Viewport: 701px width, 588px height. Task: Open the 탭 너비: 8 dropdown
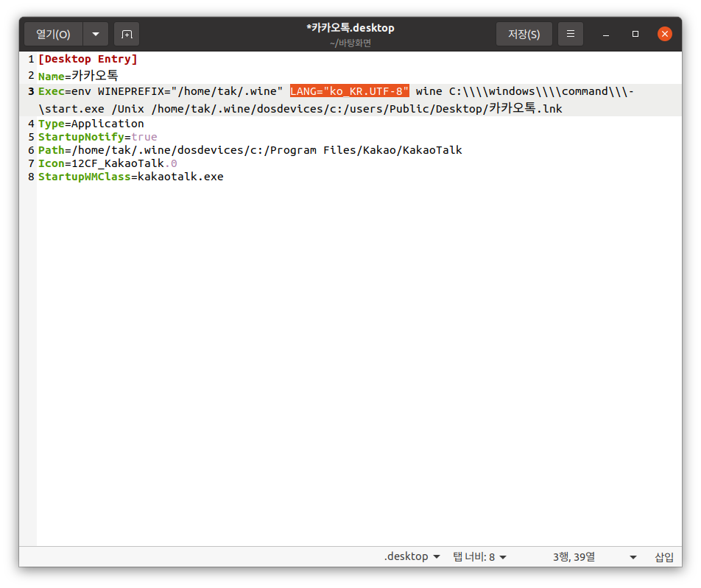click(x=479, y=556)
